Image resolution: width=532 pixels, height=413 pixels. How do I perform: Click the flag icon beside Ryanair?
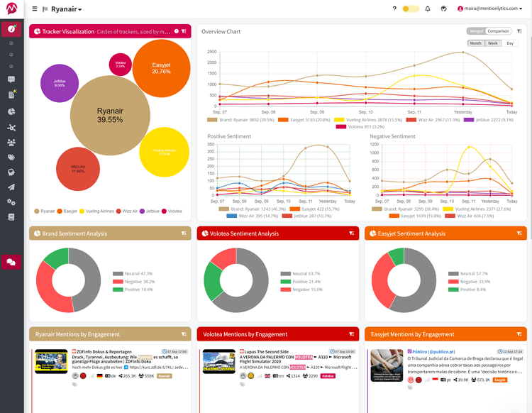[45, 9]
